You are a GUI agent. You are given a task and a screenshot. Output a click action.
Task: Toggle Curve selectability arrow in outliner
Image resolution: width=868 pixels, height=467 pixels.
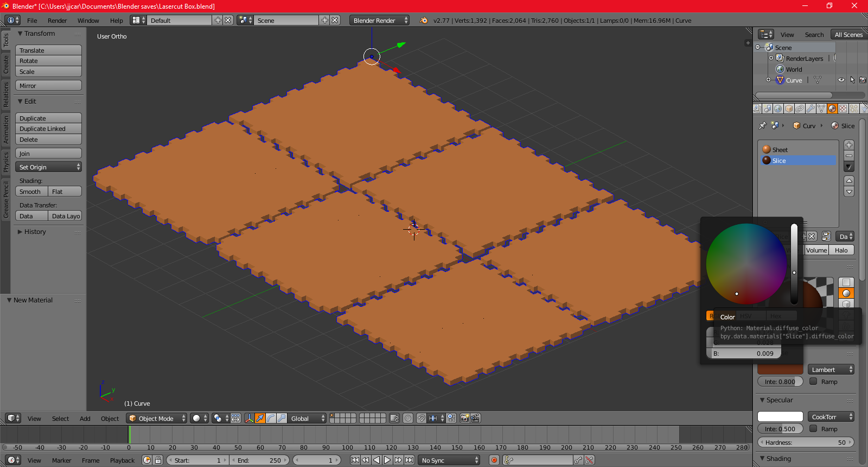(852, 80)
